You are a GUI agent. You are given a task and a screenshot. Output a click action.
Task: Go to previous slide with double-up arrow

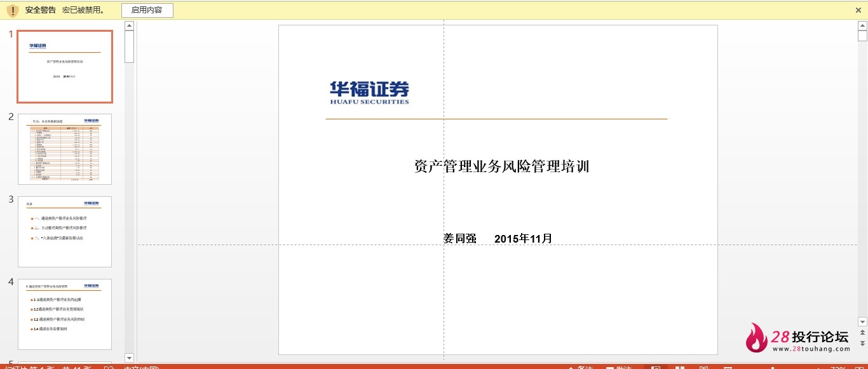tap(862, 333)
